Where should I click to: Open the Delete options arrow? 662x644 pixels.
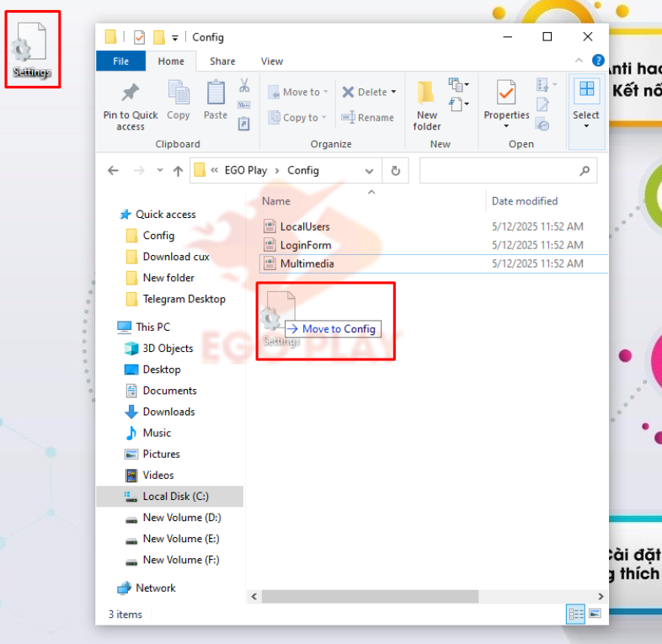393,92
